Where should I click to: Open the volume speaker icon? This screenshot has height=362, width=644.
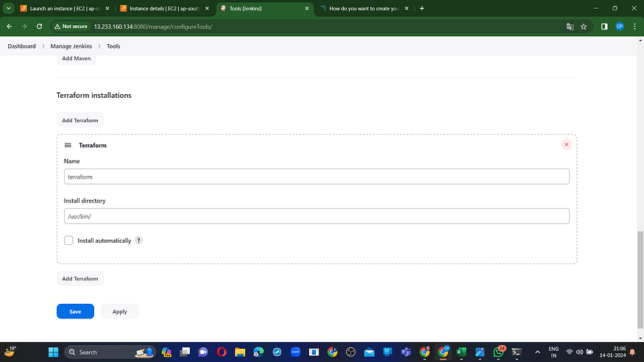[x=579, y=352]
